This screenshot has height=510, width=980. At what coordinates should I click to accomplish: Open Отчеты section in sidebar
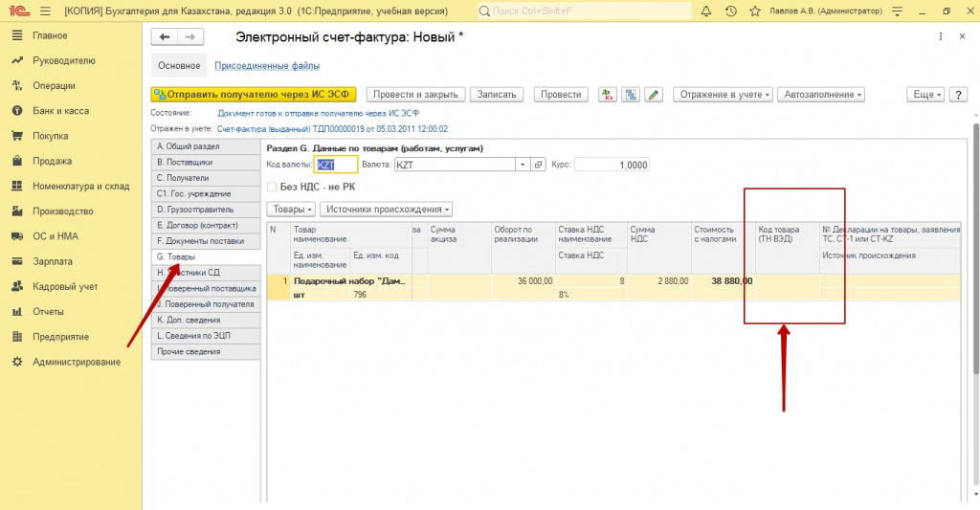point(48,311)
